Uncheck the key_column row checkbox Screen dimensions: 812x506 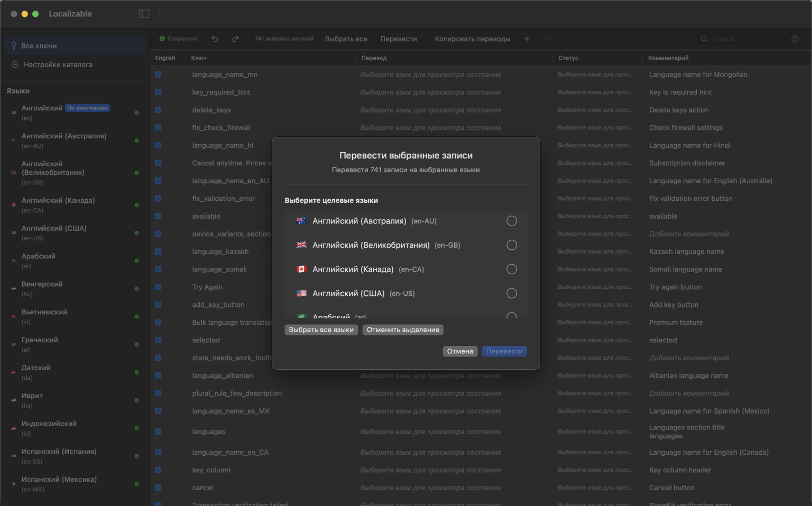click(x=158, y=470)
